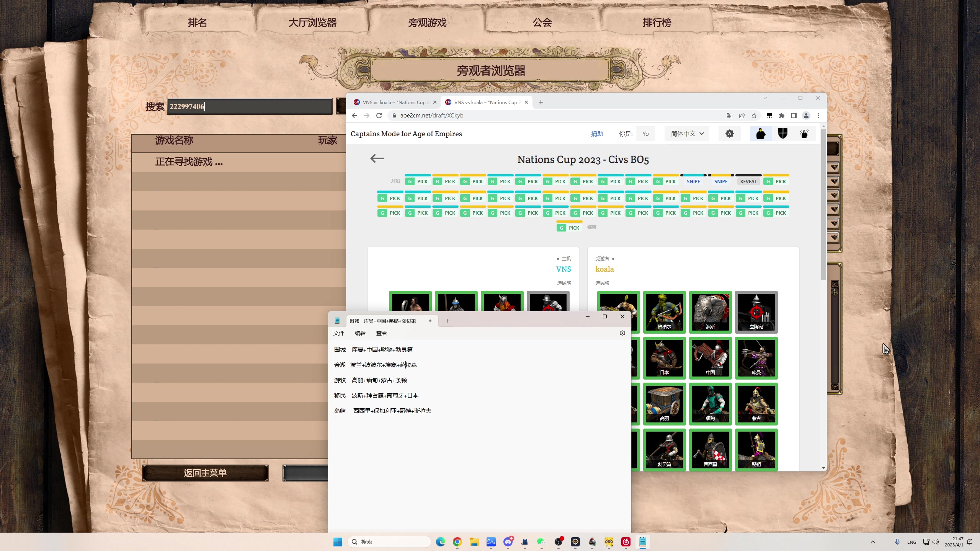Open the 简体中文 language dropdown
Image resolution: width=980 pixels, height=551 pixels.
(687, 134)
